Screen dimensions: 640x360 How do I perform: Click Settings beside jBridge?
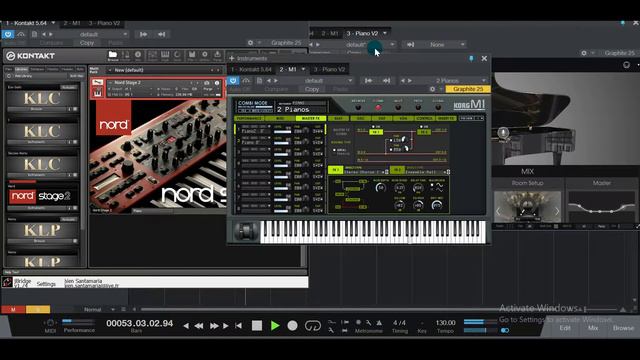pos(46,284)
